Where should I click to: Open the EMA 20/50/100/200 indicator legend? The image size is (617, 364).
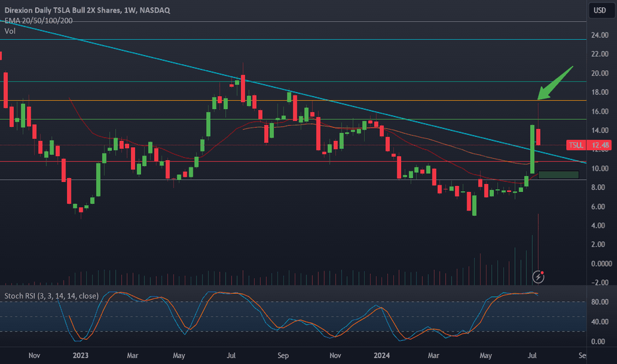click(38, 21)
